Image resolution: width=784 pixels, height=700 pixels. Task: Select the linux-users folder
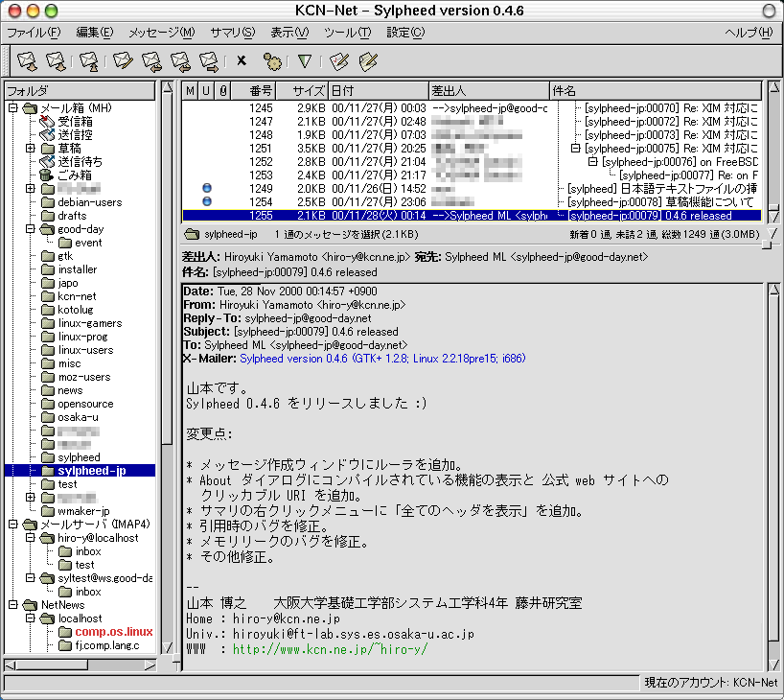pos(85,350)
